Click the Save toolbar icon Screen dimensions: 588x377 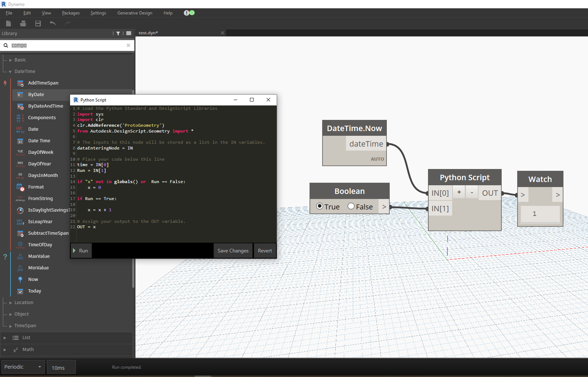[x=38, y=23]
